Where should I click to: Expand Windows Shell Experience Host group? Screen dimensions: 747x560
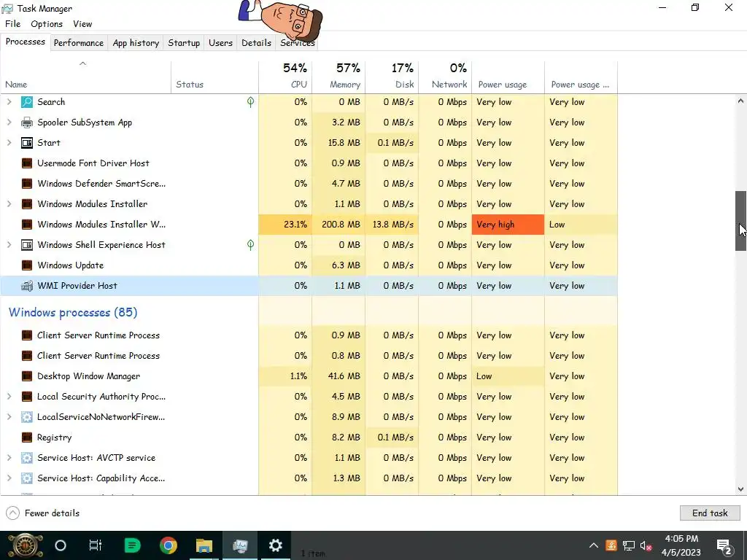(x=9, y=245)
